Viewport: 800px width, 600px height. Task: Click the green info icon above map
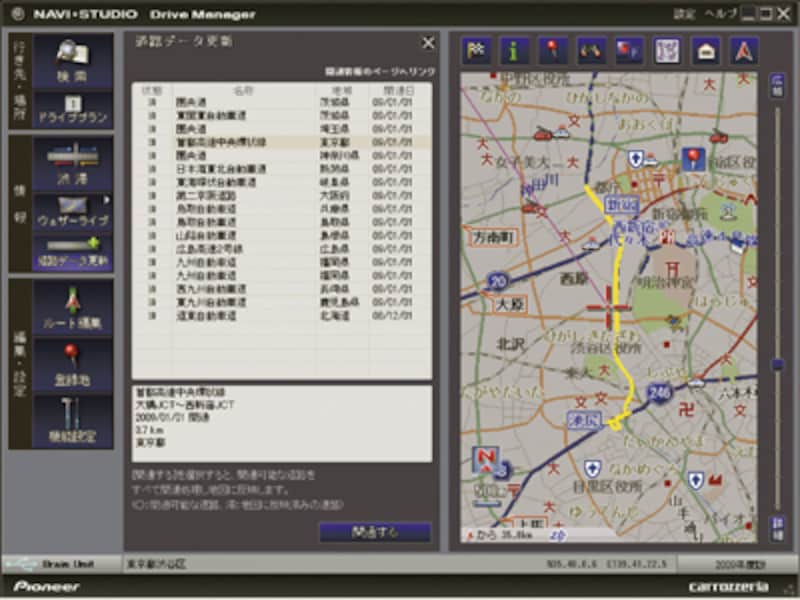point(515,50)
